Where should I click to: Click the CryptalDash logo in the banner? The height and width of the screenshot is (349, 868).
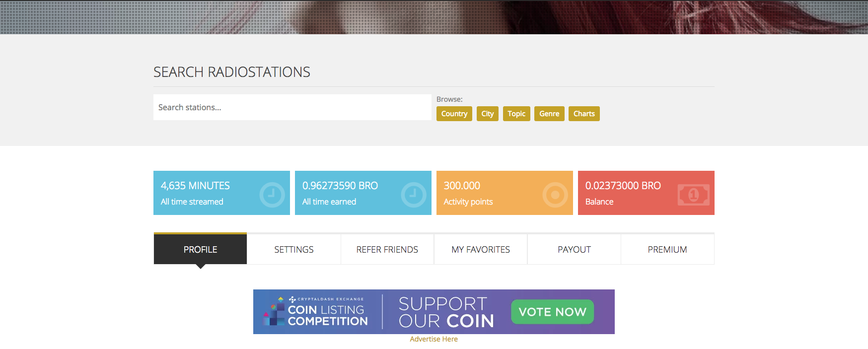click(275, 312)
